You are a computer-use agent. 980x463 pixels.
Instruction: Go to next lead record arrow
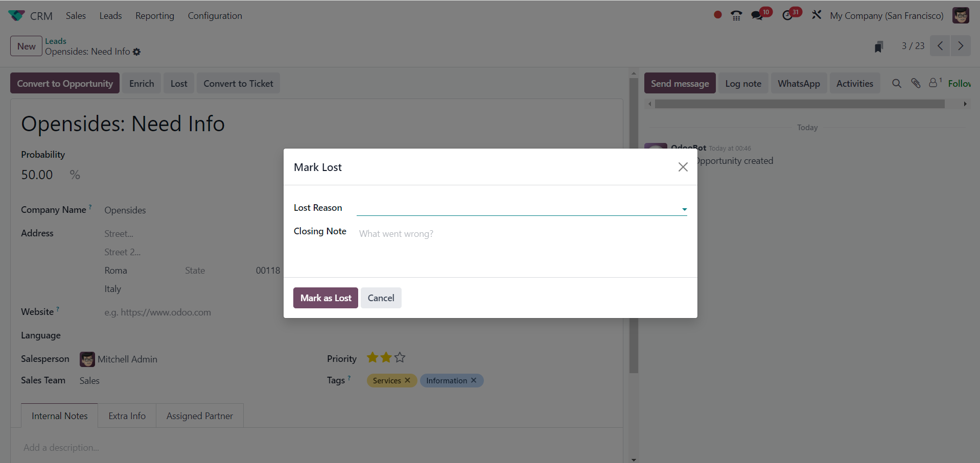[x=961, y=46]
